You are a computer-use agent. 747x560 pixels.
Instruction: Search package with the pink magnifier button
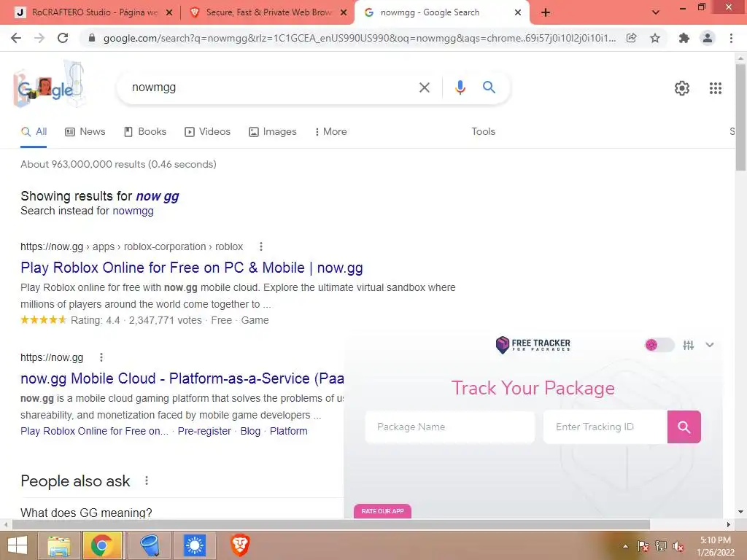coord(684,427)
